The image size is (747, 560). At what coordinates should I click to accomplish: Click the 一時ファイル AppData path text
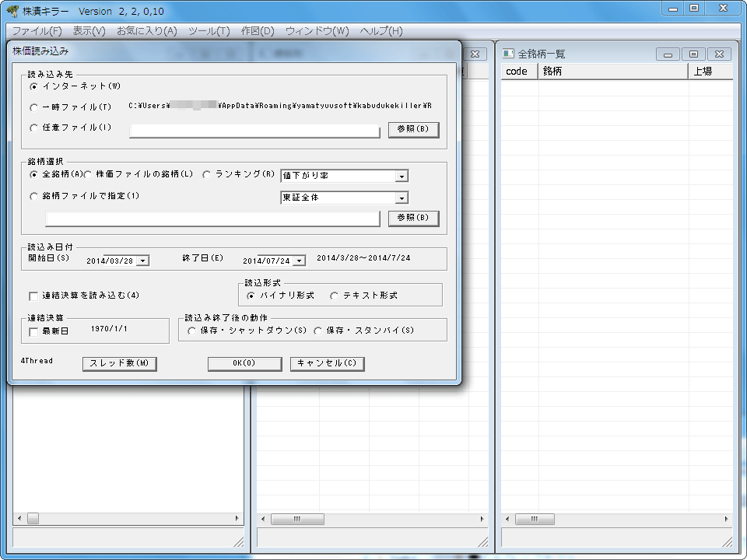280,106
